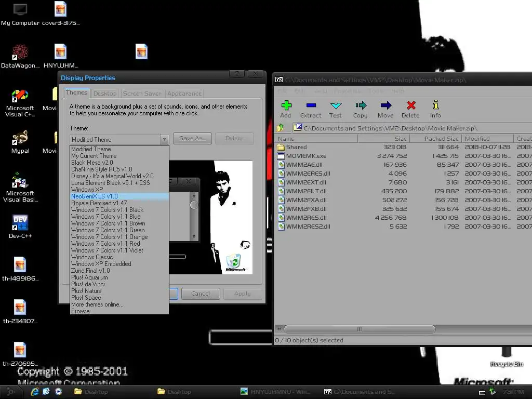Switch to the Screen Saver tab
532x399 pixels.
tap(142, 94)
